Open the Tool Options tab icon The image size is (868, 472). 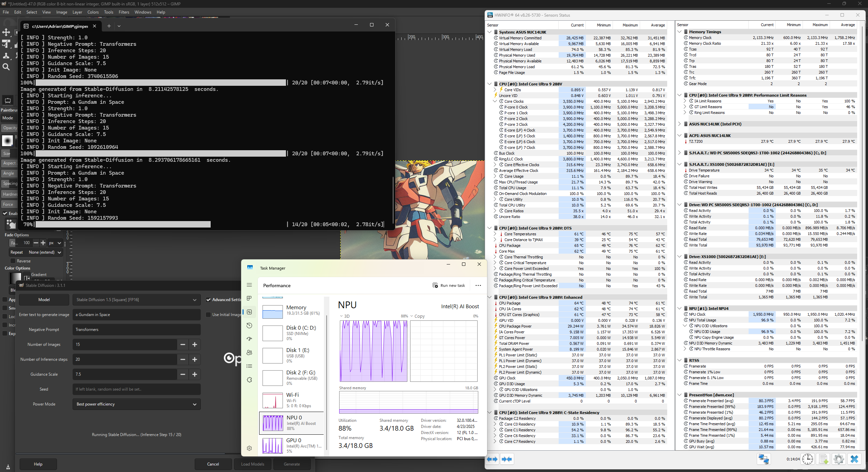7,100
